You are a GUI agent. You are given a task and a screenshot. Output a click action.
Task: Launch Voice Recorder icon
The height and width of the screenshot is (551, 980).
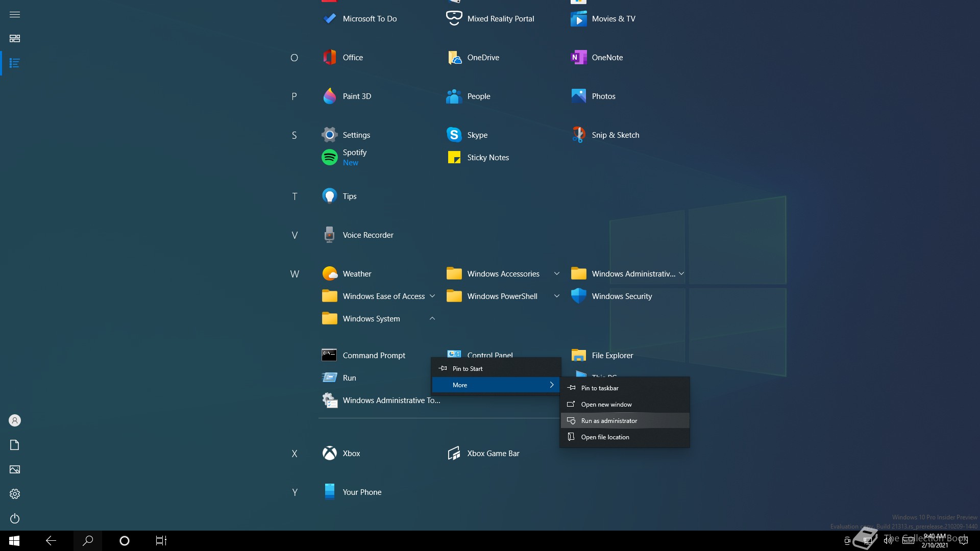330,235
